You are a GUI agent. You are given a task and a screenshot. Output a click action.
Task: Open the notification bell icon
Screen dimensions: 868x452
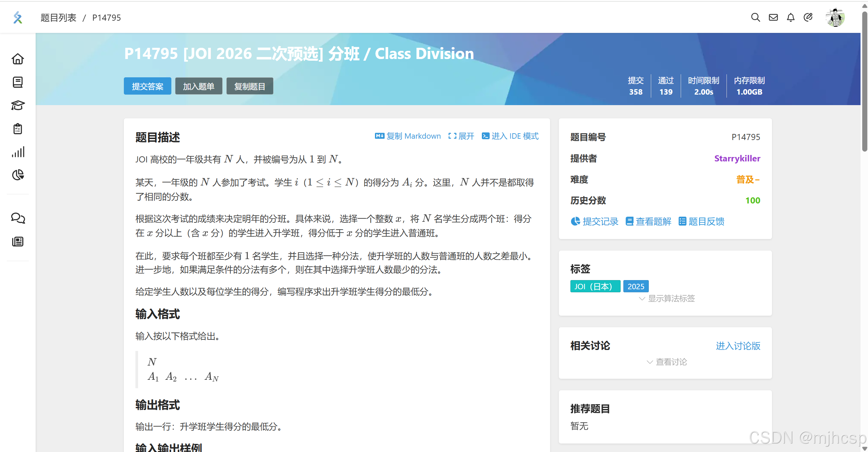(x=791, y=17)
